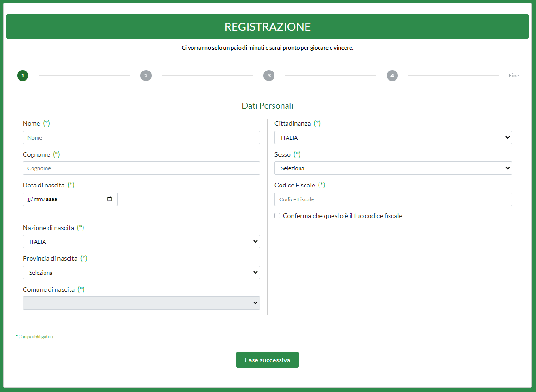Select the Dati Personali section heading
This screenshot has width=536, height=392.
coord(267,105)
